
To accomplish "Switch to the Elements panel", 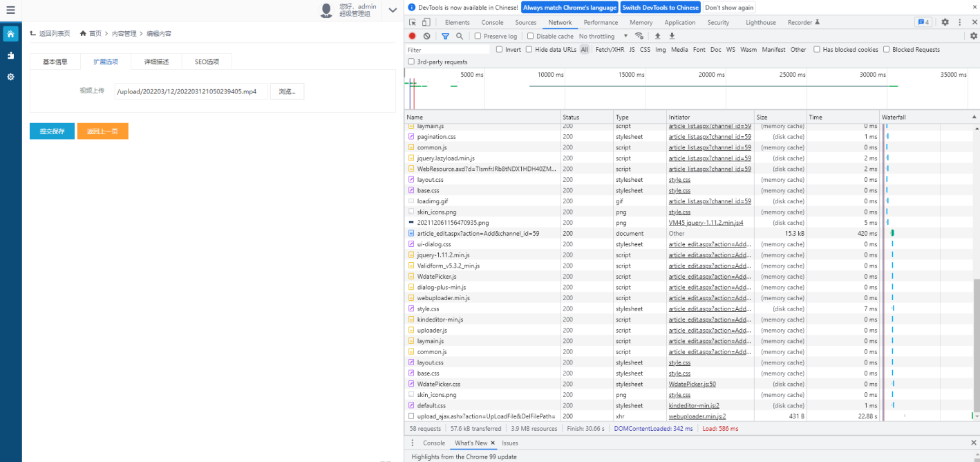I will [457, 22].
